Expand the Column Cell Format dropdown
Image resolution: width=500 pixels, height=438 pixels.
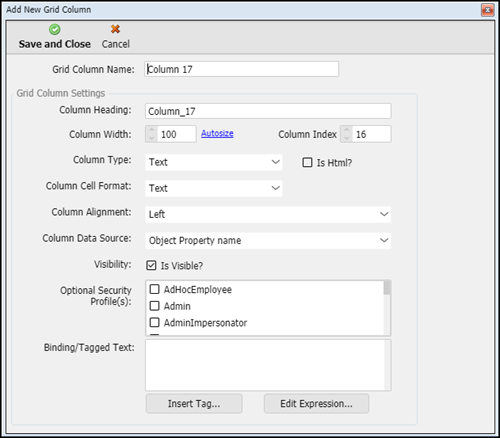[x=214, y=188]
